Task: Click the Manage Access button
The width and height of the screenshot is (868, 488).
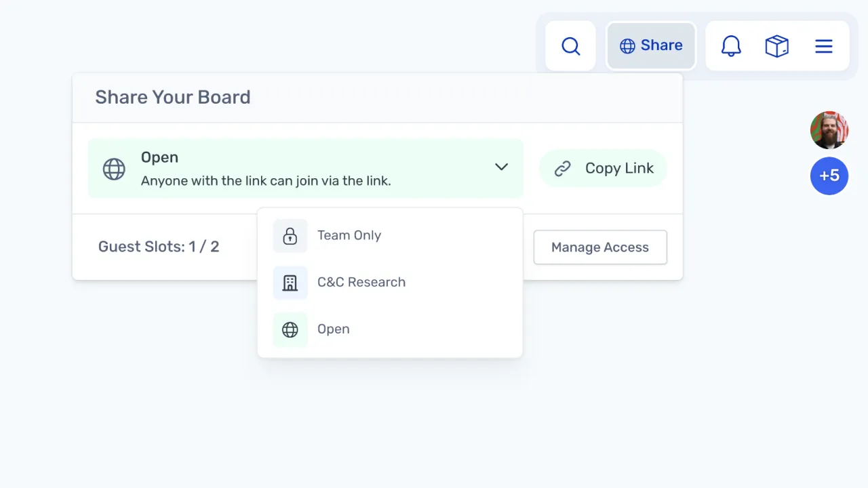Action: (599, 247)
